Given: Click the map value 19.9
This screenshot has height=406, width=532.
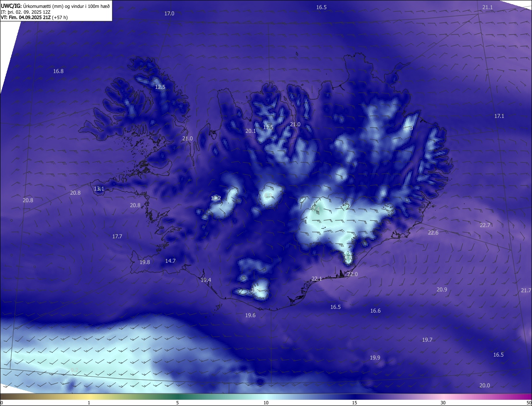Looking at the screenshot, I should coord(375,357).
